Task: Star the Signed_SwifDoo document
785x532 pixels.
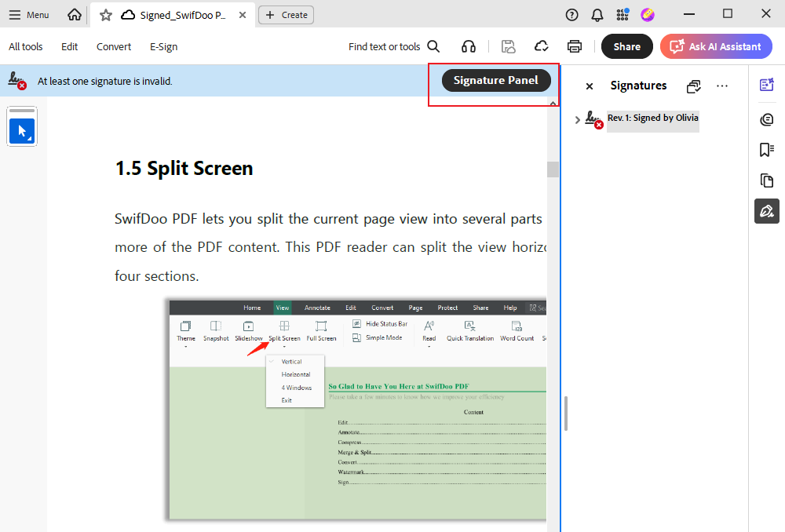Action: pyautogui.click(x=106, y=15)
